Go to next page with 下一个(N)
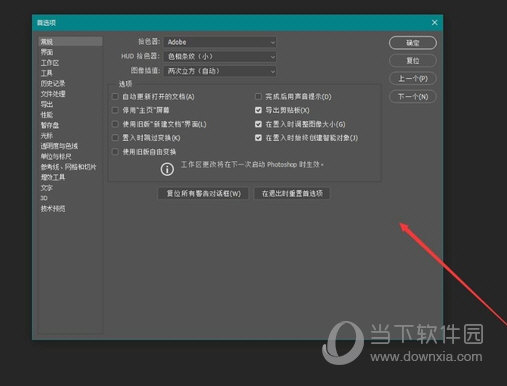 click(x=413, y=97)
